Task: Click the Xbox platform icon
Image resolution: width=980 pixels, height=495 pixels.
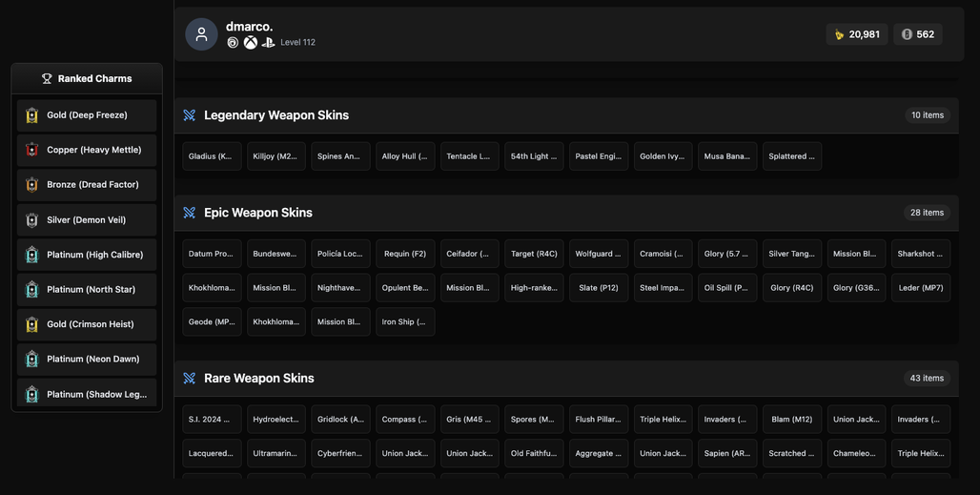Action: click(x=251, y=43)
